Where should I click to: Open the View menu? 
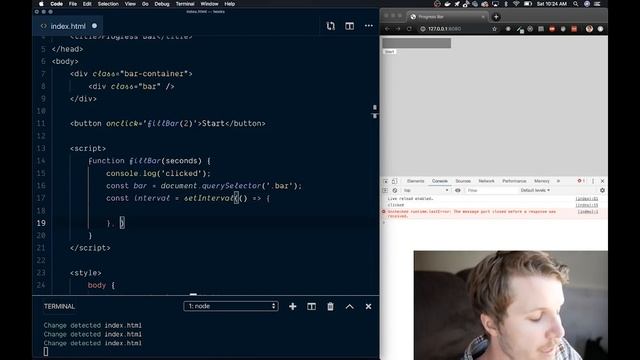[130, 4]
